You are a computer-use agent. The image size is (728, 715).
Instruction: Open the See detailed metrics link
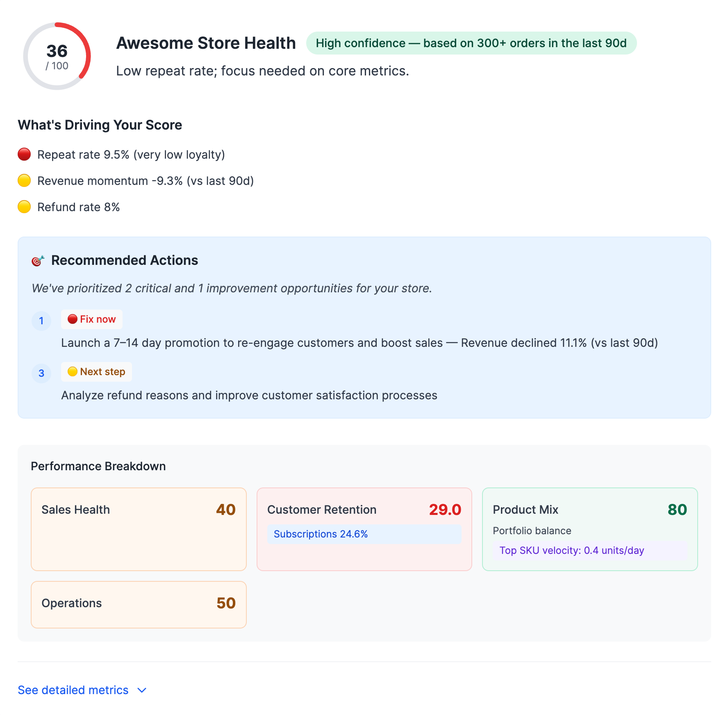click(73, 690)
